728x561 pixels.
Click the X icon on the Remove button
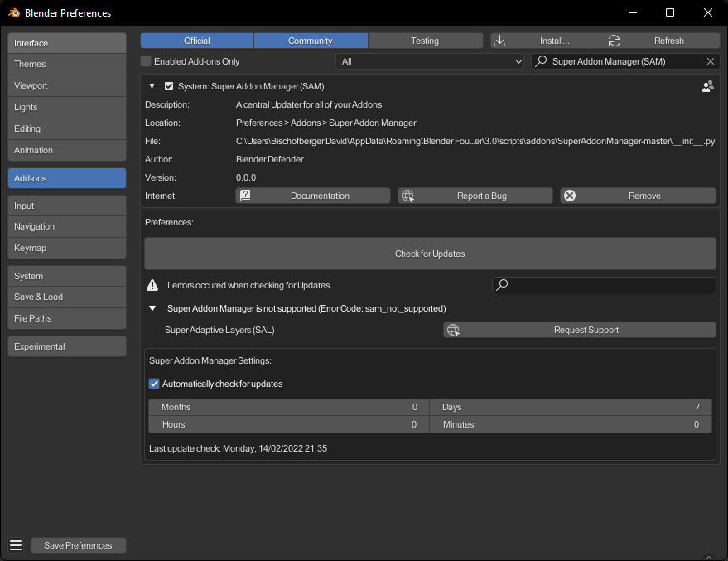pyautogui.click(x=569, y=196)
